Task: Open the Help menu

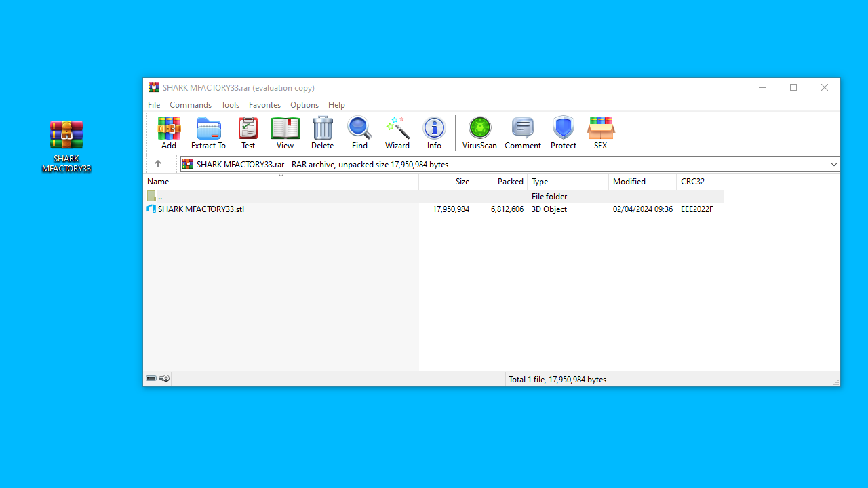Action: pos(336,105)
